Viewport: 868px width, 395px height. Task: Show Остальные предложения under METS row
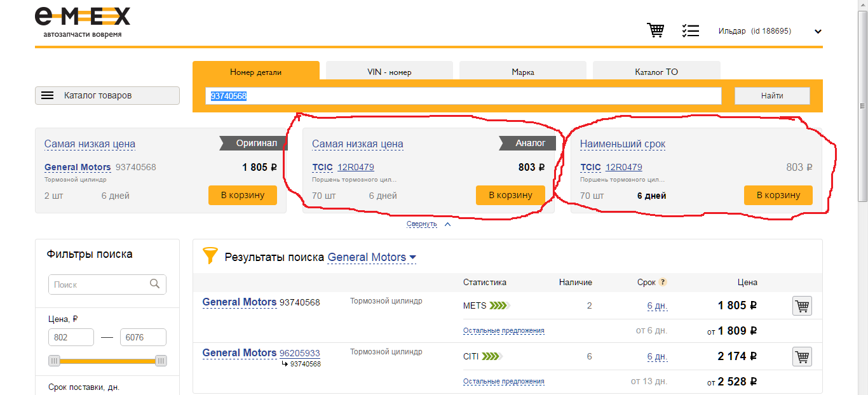click(504, 331)
